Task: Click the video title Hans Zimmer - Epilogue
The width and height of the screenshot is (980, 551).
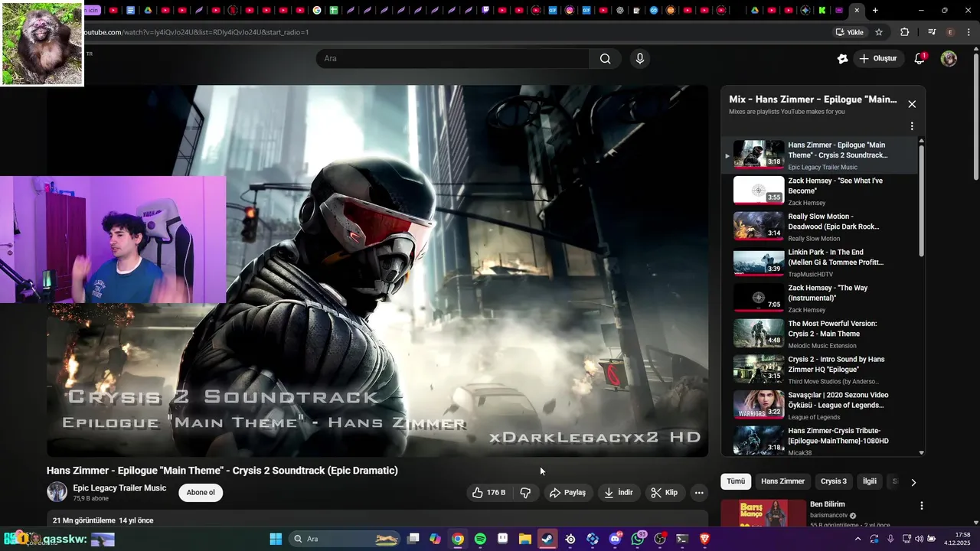Action: coord(222,471)
